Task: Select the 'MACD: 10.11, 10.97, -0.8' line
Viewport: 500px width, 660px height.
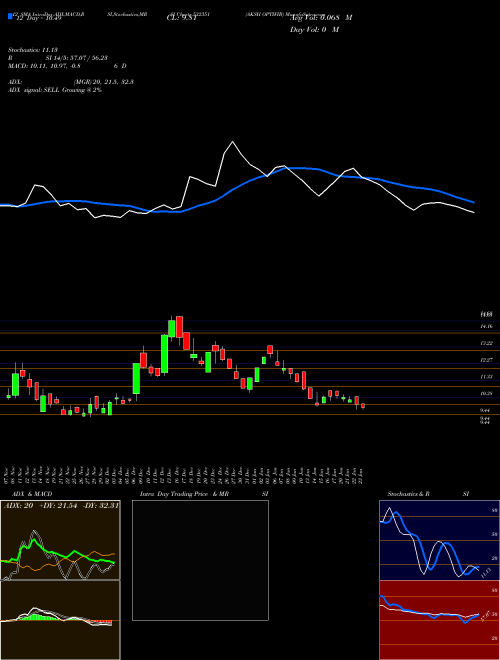Action: (44, 66)
